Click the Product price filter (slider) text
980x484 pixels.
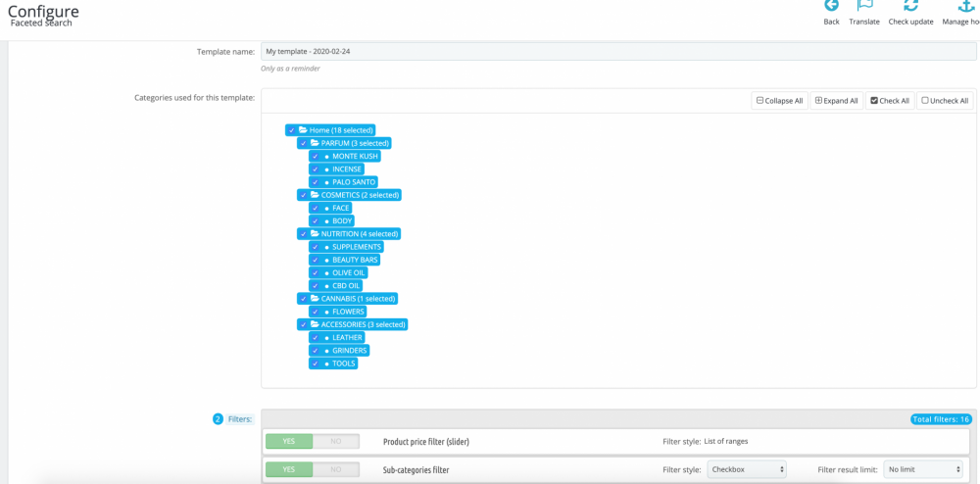pos(425,442)
